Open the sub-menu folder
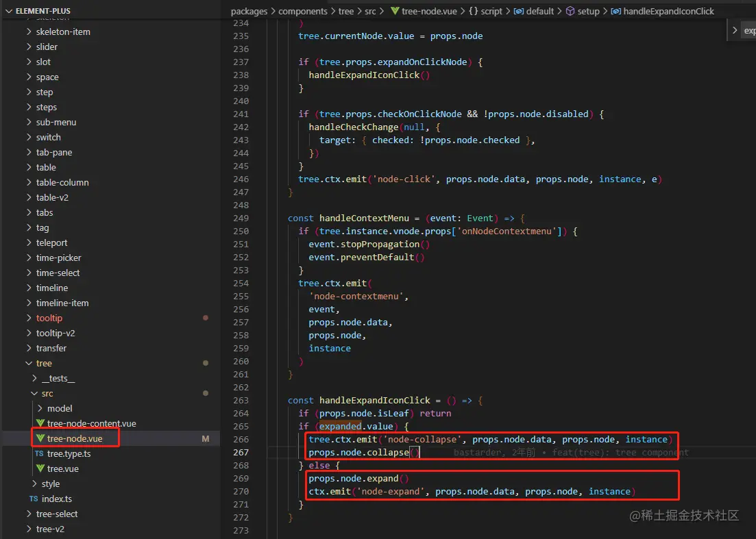756x539 pixels. pyautogui.click(x=56, y=123)
